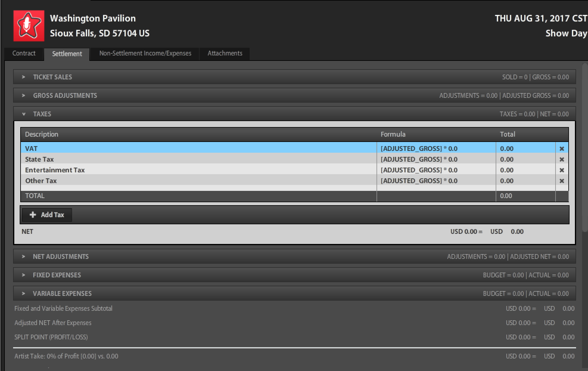Switch to the Contract tab

(24, 53)
